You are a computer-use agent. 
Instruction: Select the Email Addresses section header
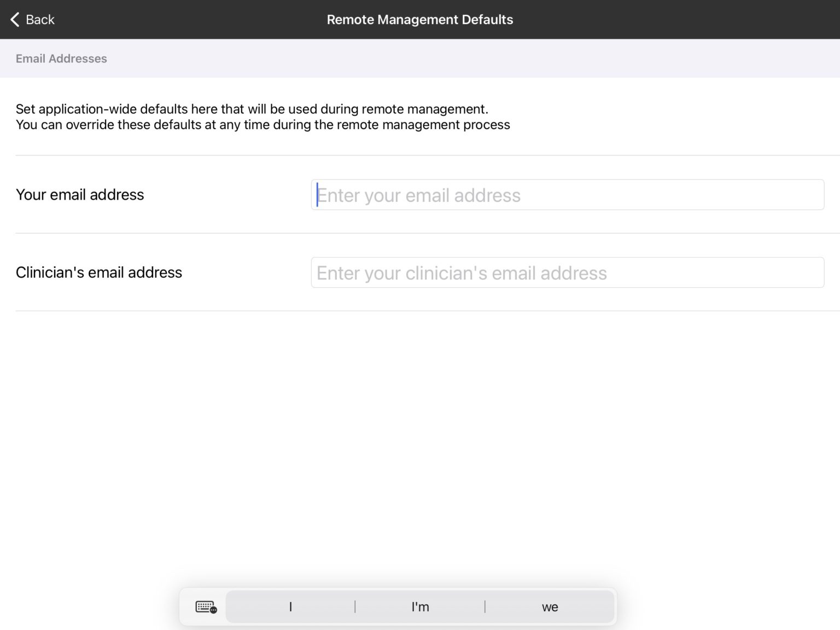pyautogui.click(x=61, y=59)
